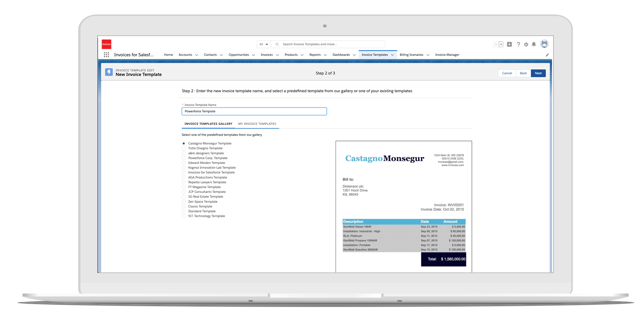
Task: View notifications via the bell icon
Action: click(x=534, y=44)
